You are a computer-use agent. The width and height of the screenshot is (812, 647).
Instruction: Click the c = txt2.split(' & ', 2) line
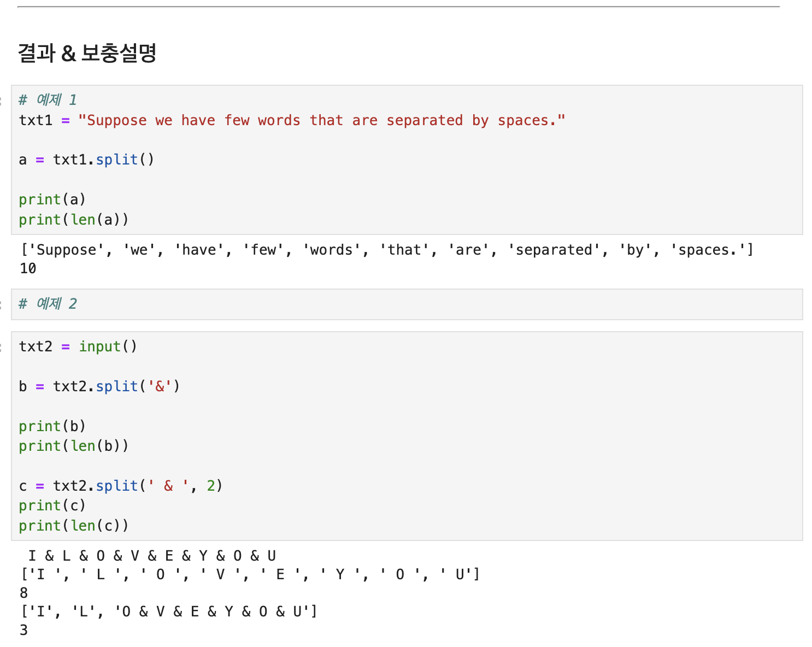pyautogui.click(x=121, y=486)
